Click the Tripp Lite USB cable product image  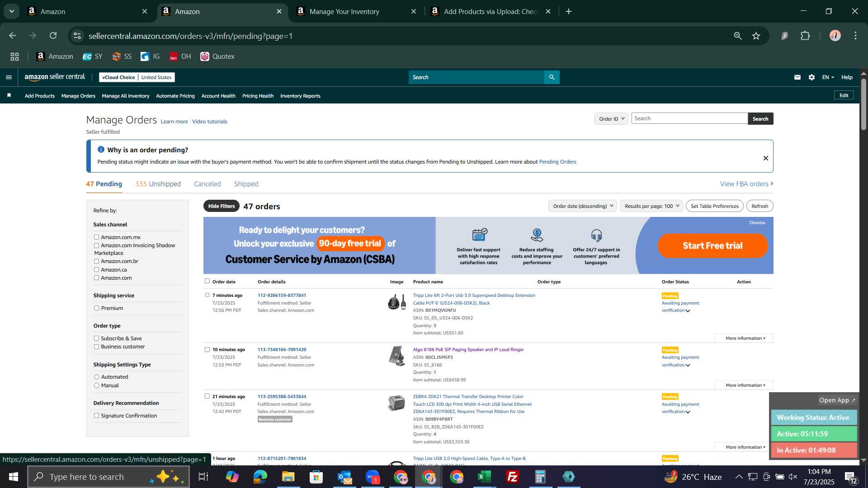[396, 302]
